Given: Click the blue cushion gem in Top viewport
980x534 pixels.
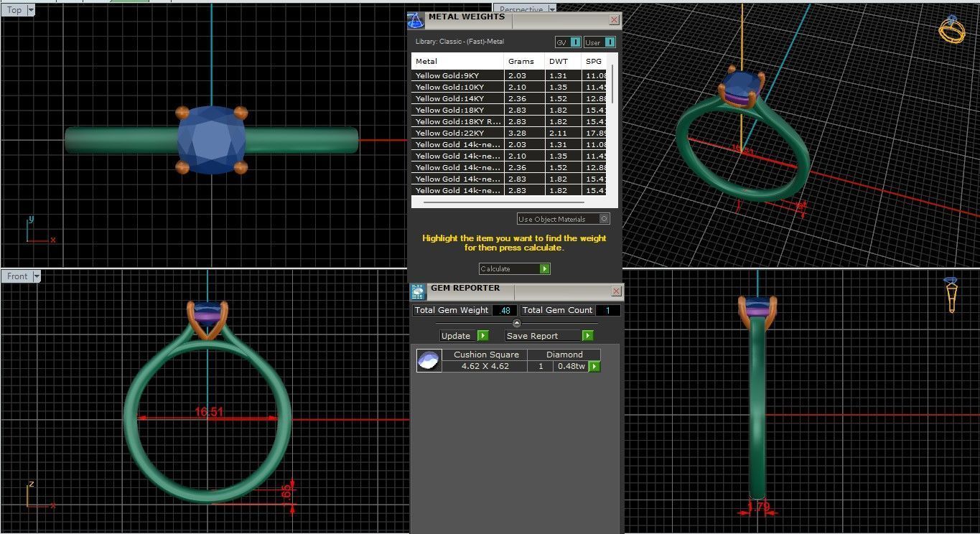Looking at the screenshot, I should (x=211, y=140).
